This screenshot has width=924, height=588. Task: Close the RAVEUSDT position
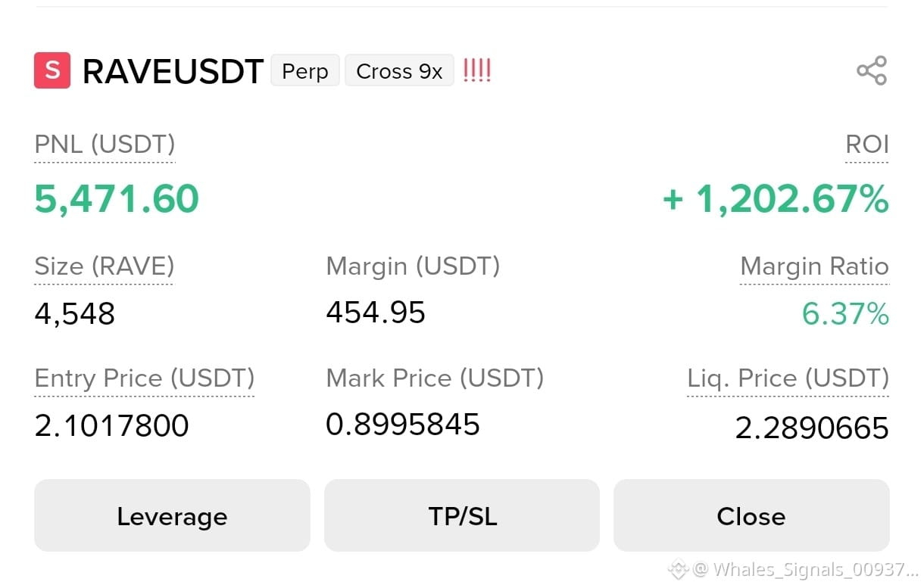pyautogui.click(x=751, y=516)
